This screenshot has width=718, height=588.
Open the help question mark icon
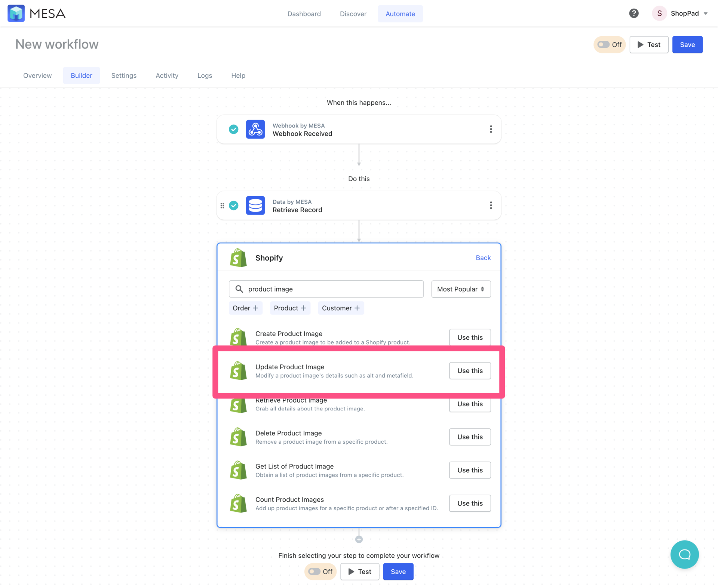pyautogui.click(x=633, y=13)
